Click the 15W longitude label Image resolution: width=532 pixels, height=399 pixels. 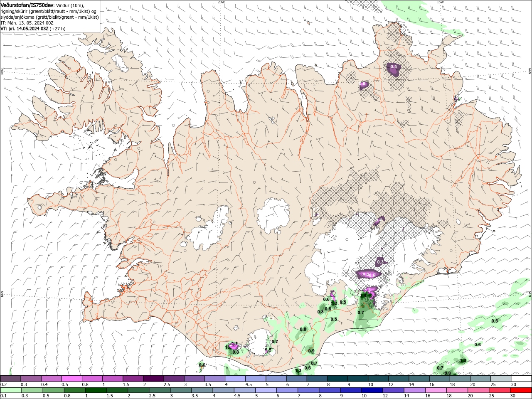pos(440,2)
